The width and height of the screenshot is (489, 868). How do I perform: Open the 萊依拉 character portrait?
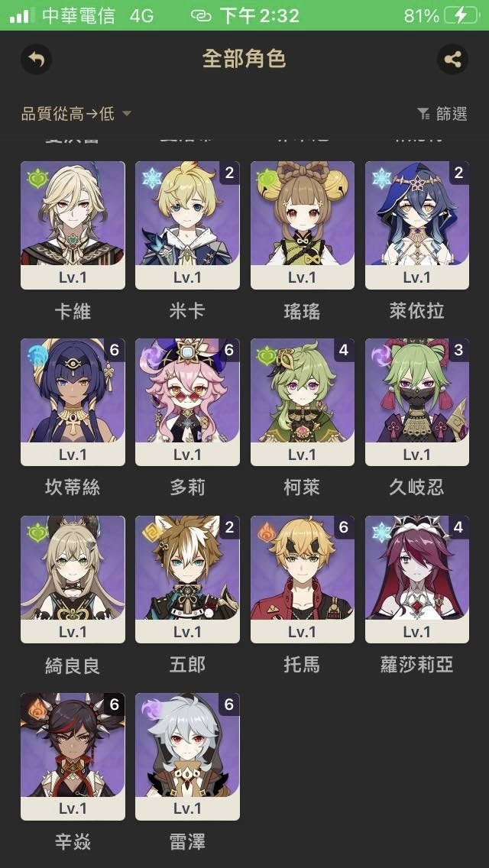coord(417,214)
